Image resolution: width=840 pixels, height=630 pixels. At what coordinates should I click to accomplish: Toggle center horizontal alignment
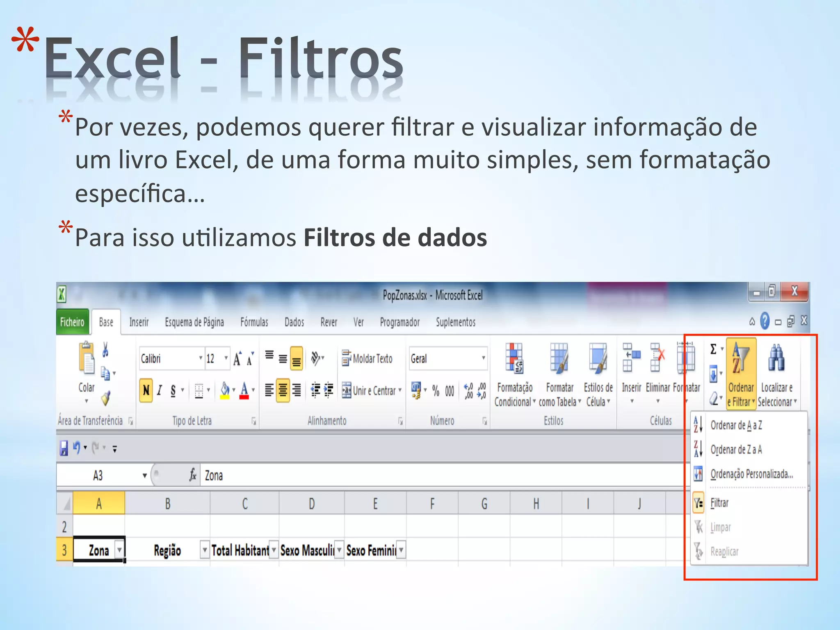coord(283,390)
